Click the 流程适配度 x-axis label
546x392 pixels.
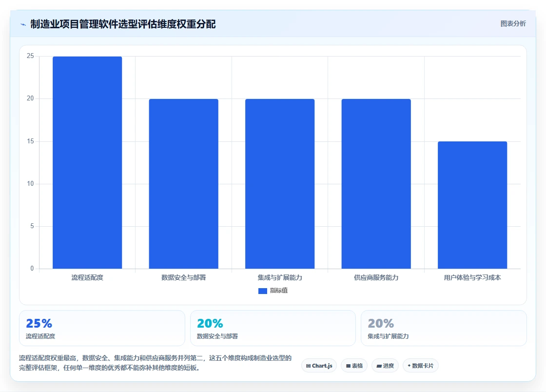coord(87,277)
